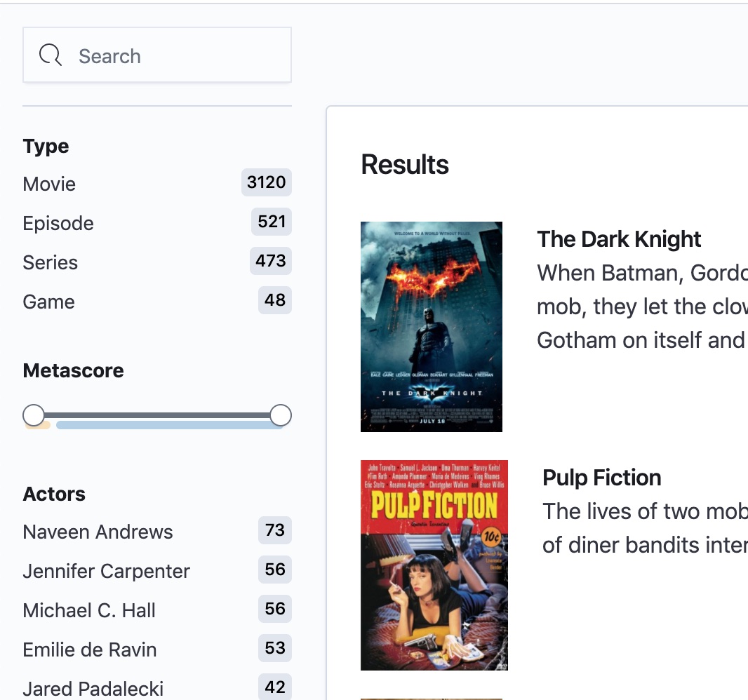Open the Pulp Fiction title link
Screen dimensions: 748x700
601,478
